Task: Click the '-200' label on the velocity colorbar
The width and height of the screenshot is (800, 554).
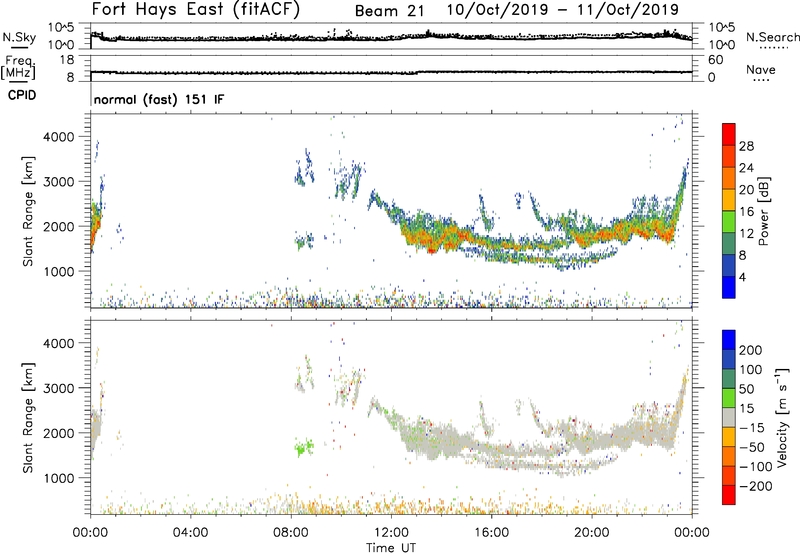Action: [x=756, y=486]
